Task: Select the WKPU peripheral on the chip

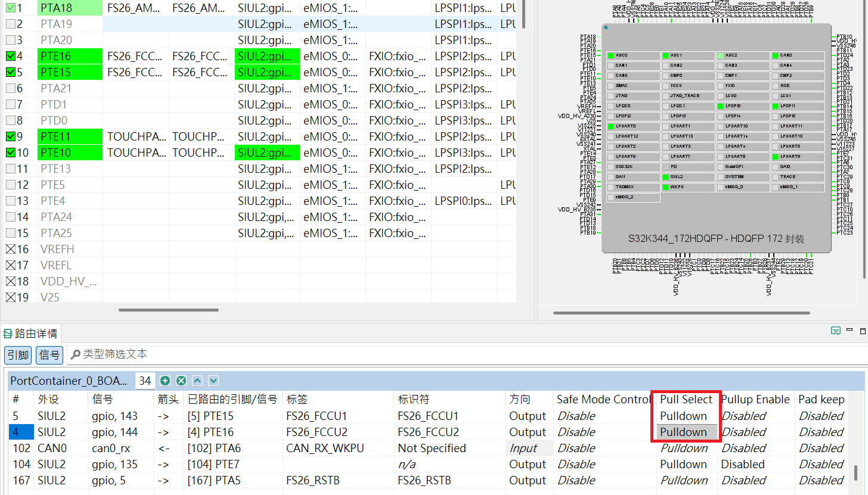Action: [688, 187]
